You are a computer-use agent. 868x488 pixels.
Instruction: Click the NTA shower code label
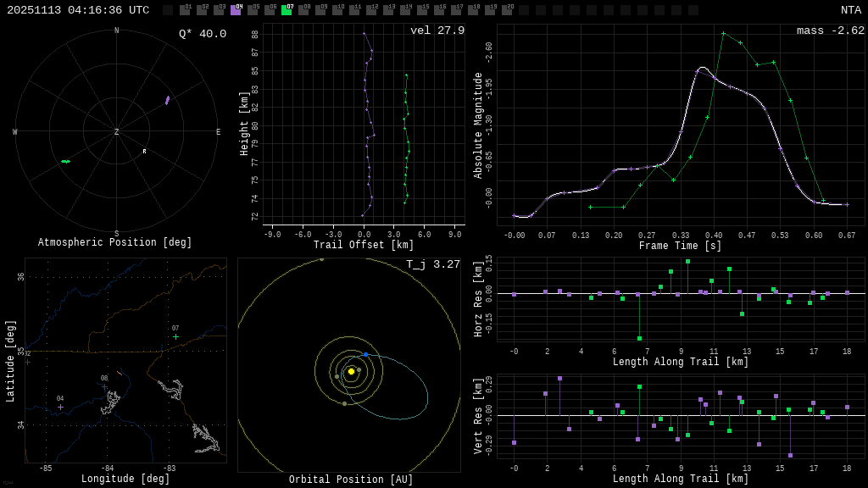pos(850,10)
